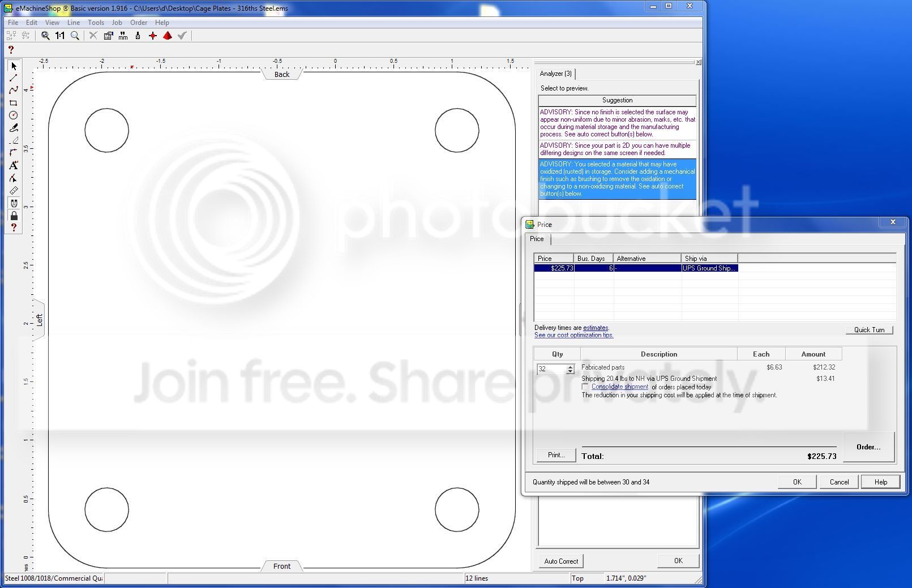The width and height of the screenshot is (912, 588).
Task: Click the 1:1 actual size zoom icon
Action: (60, 36)
